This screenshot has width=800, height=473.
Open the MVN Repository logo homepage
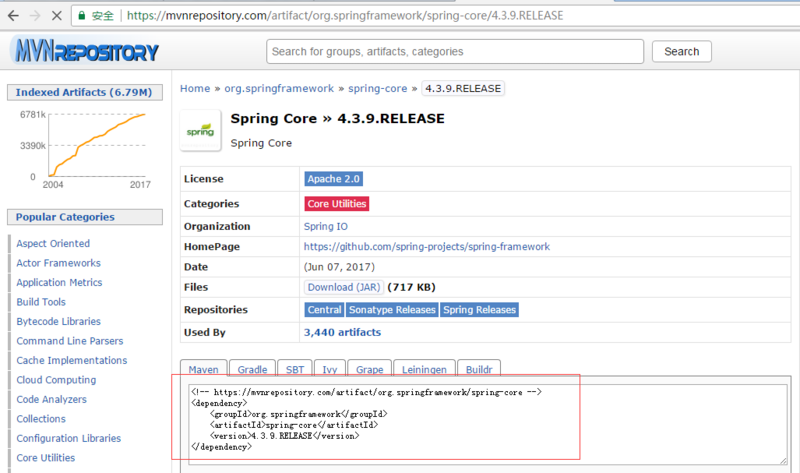(87, 51)
